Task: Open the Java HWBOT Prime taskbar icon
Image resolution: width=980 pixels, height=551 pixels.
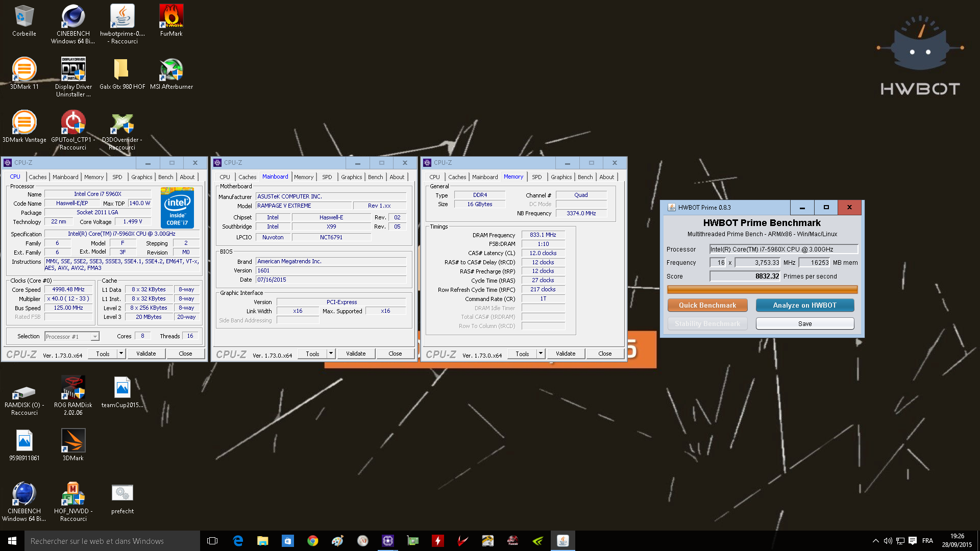Action: (x=563, y=541)
